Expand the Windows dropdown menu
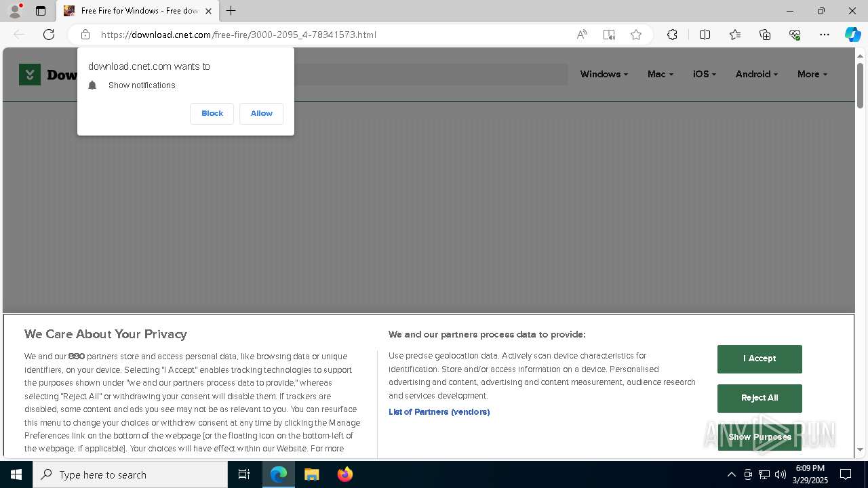The width and height of the screenshot is (868, 488). point(604,75)
